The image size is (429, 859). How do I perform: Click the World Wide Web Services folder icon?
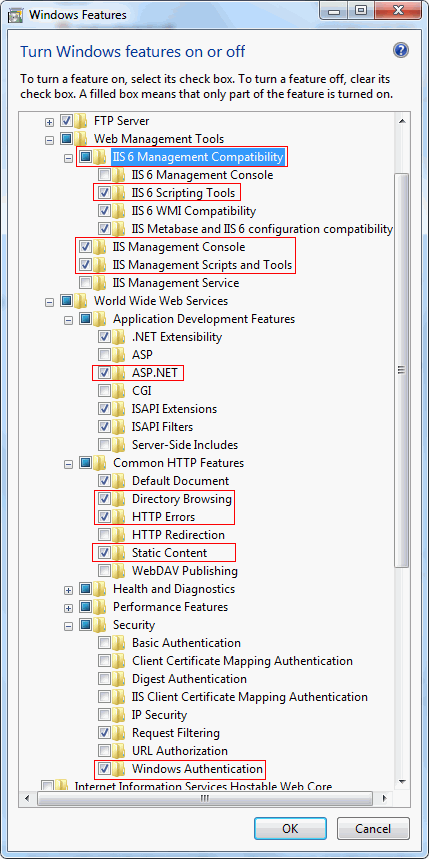pyautogui.click(x=81, y=301)
